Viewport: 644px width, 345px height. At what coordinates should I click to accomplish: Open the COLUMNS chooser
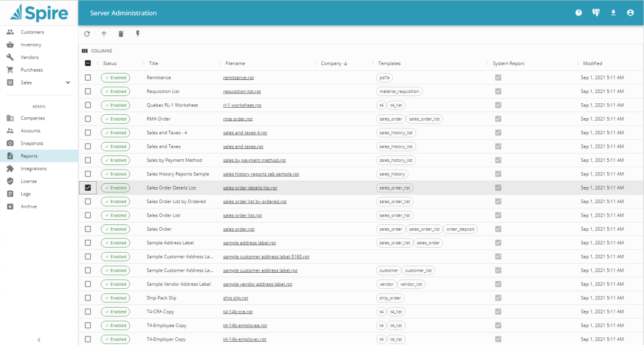pyautogui.click(x=97, y=51)
